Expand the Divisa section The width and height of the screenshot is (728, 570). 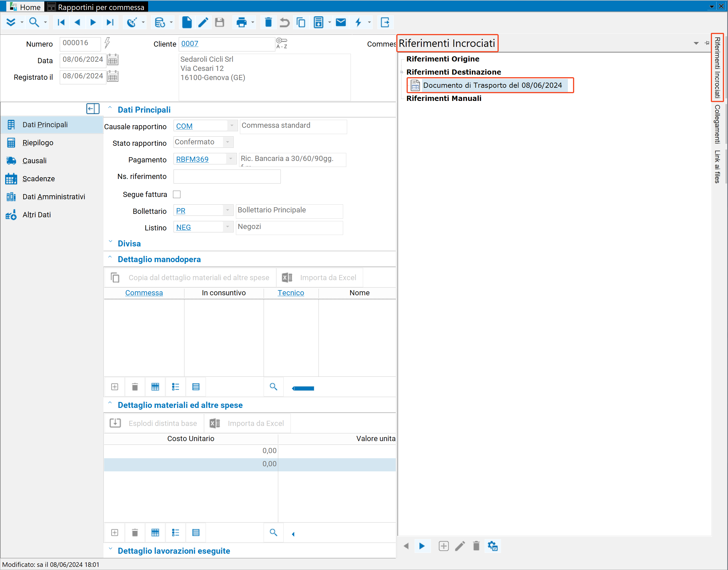[110, 242]
